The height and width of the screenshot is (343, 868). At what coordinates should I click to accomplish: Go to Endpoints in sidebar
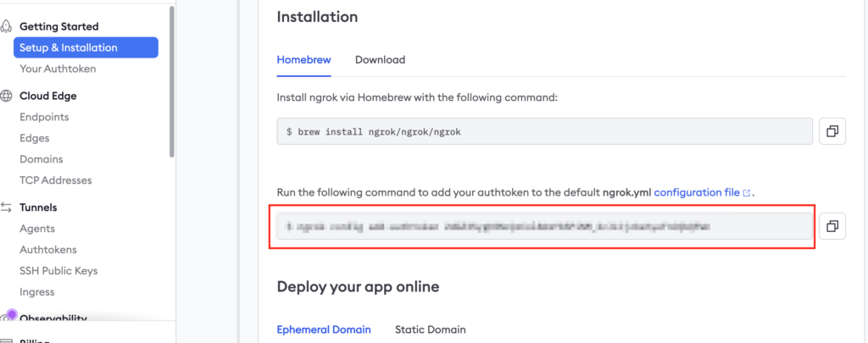[x=44, y=117]
